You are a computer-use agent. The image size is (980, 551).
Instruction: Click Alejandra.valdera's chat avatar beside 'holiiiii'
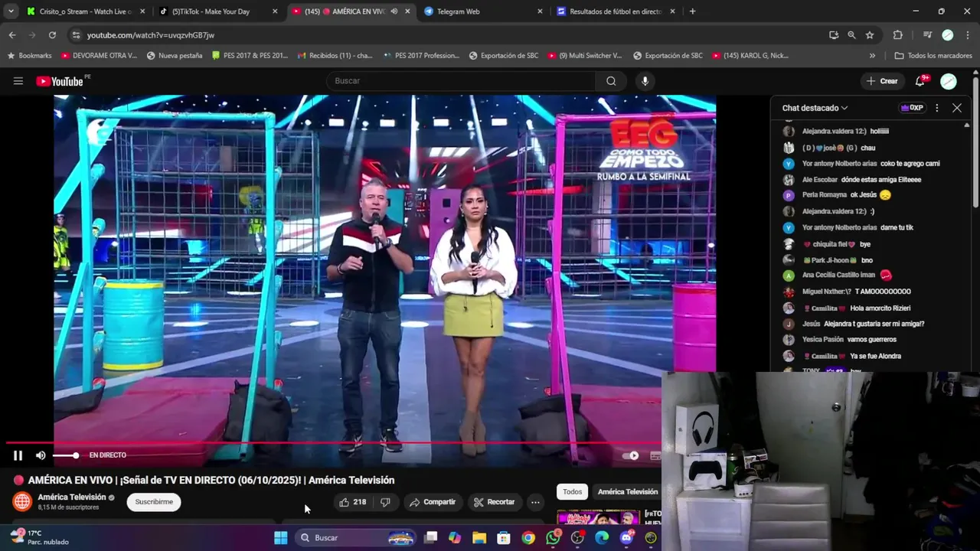click(789, 132)
